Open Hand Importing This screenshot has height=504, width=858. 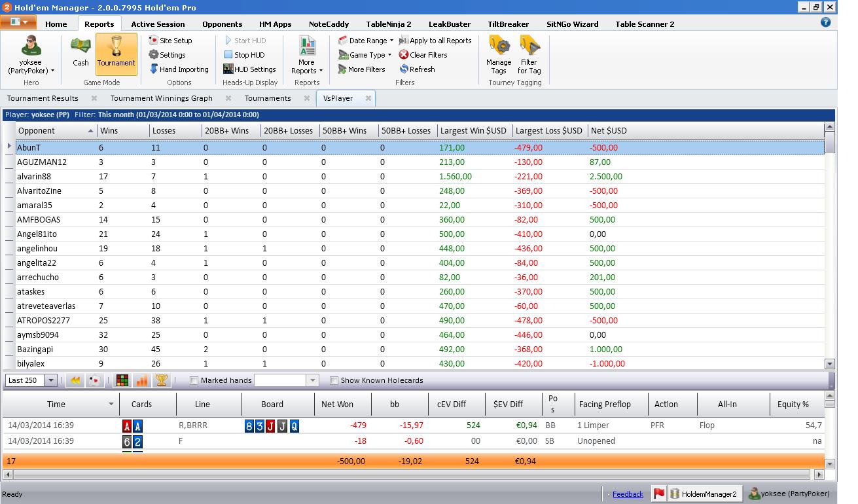[179, 69]
